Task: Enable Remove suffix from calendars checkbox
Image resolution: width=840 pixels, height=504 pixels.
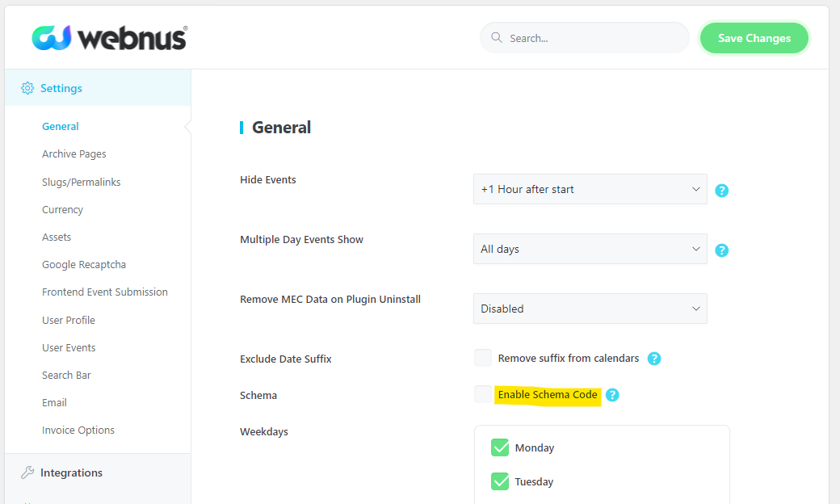Action: [x=483, y=358]
